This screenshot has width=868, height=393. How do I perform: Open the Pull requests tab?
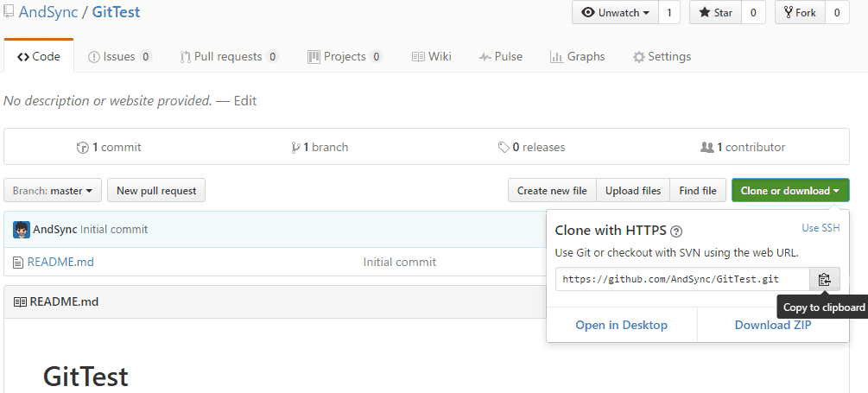(228, 57)
